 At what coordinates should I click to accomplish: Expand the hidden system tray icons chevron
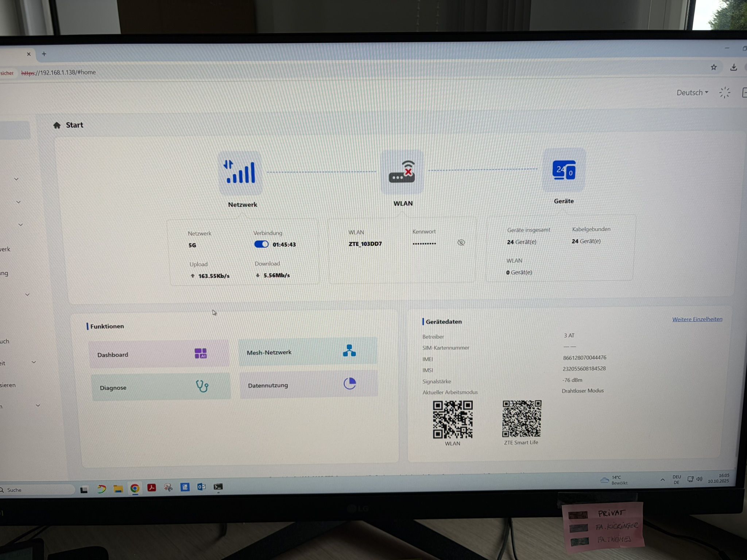click(x=662, y=480)
